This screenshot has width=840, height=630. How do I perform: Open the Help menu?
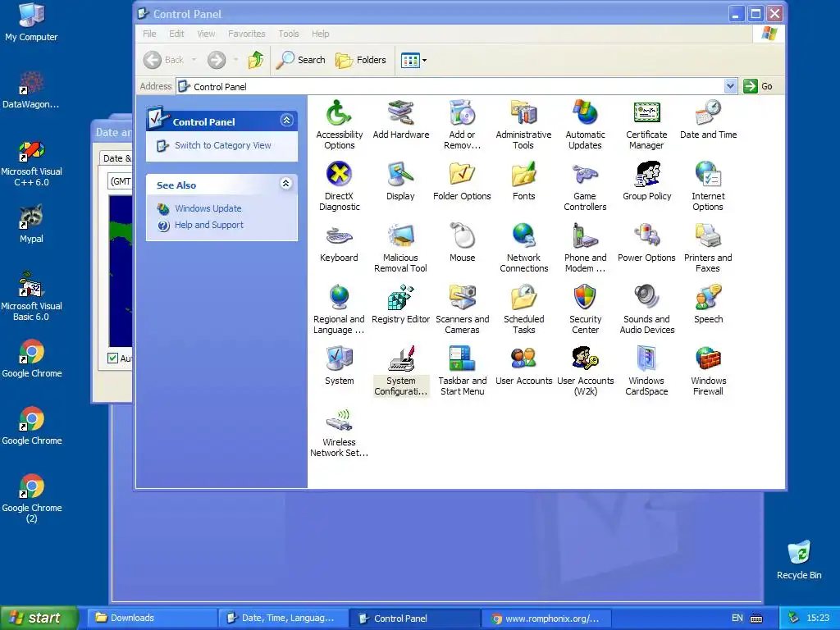[x=321, y=34]
